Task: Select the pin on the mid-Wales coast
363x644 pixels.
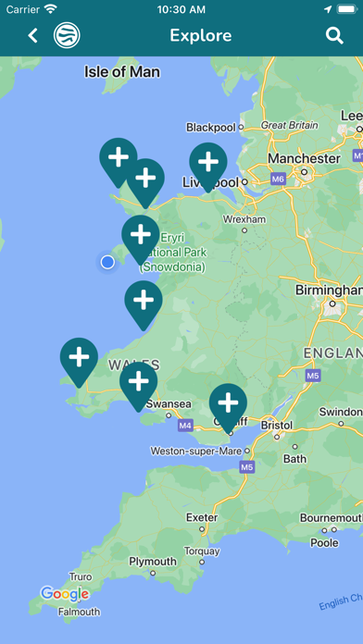Action: [x=144, y=305]
